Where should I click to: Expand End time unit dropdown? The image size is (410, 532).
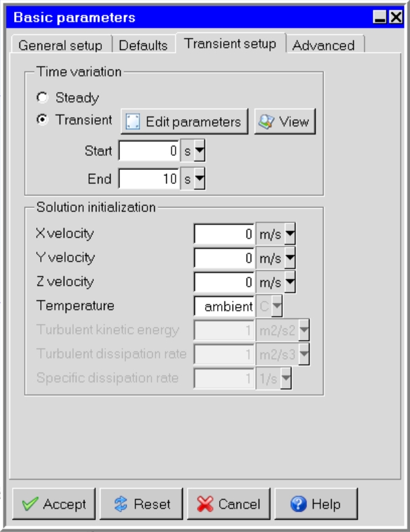200,179
